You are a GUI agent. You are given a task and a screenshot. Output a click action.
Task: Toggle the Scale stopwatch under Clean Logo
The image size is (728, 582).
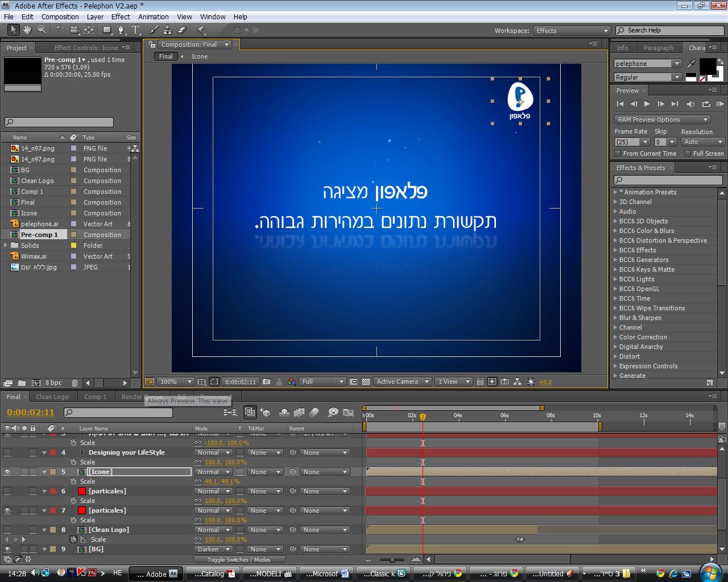click(x=73, y=539)
